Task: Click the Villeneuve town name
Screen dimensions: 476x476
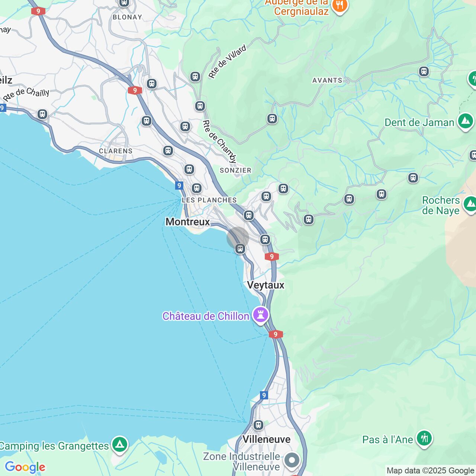Action: click(266, 439)
